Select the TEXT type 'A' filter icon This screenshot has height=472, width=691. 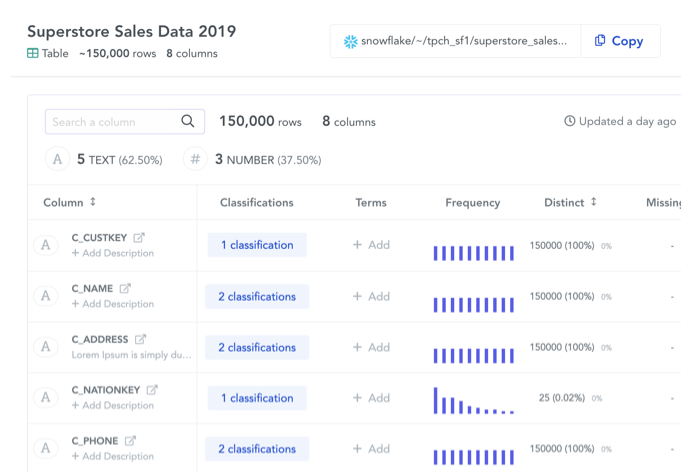click(x=57, y=159)
